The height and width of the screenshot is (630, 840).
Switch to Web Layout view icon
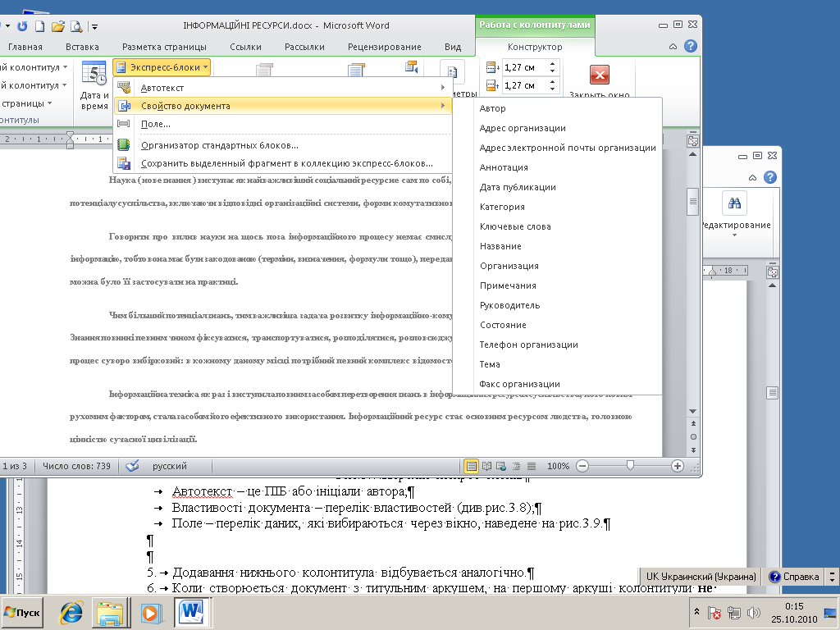[x=501, y=466]
